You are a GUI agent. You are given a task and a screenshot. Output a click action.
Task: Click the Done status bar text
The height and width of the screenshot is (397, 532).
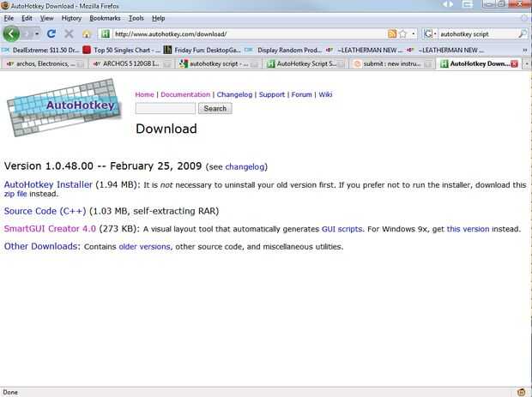(10, 392)
